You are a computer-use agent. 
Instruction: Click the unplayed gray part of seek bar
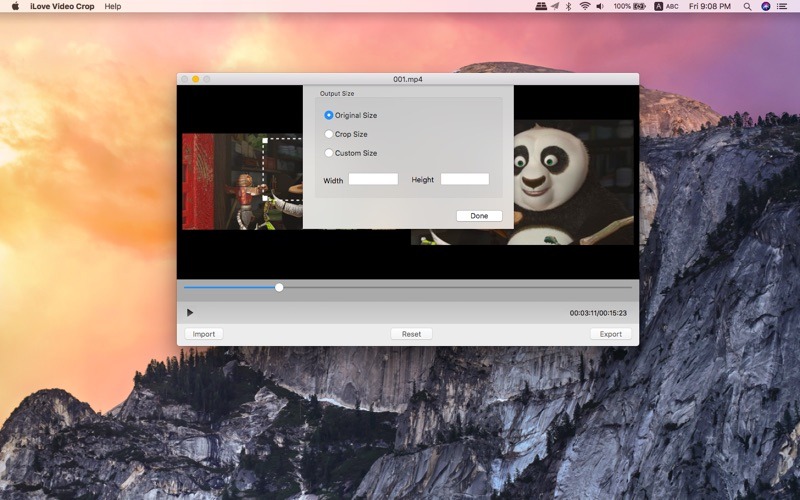[x=458, y=288]
